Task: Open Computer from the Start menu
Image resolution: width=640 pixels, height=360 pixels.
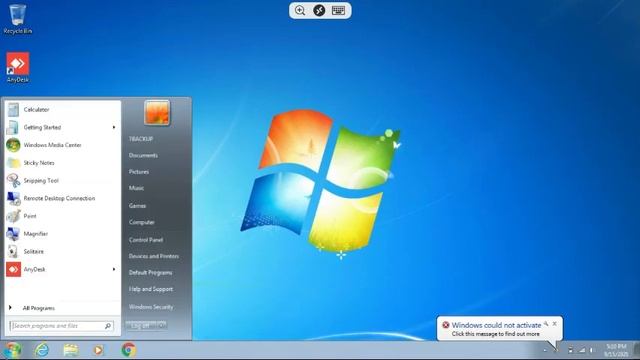Action: click(142, 222)
